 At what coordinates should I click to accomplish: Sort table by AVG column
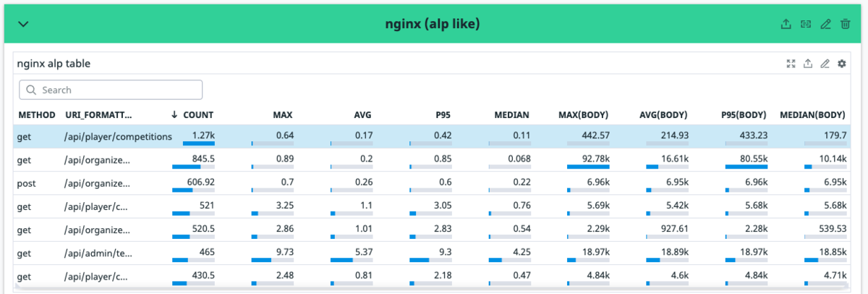point(362,114)
